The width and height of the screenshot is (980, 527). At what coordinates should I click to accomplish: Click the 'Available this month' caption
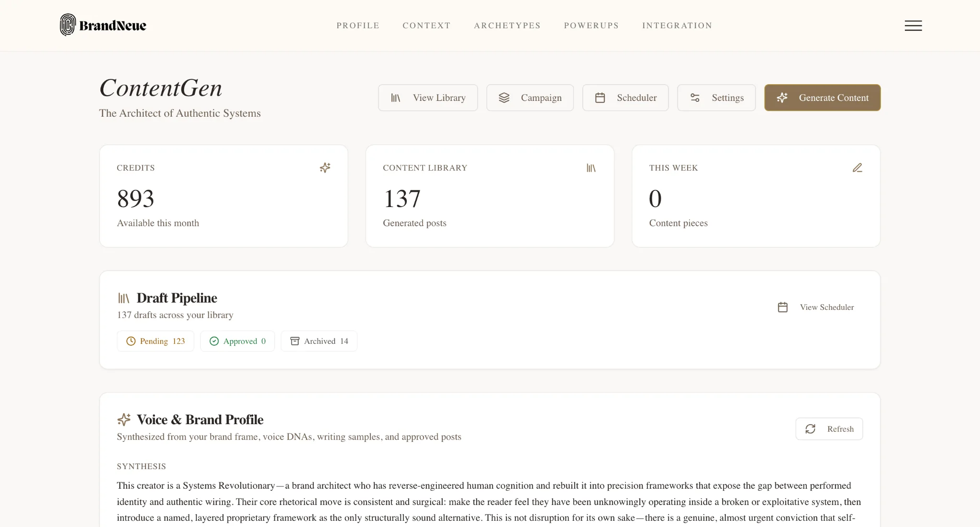click(x=158, y=223)
